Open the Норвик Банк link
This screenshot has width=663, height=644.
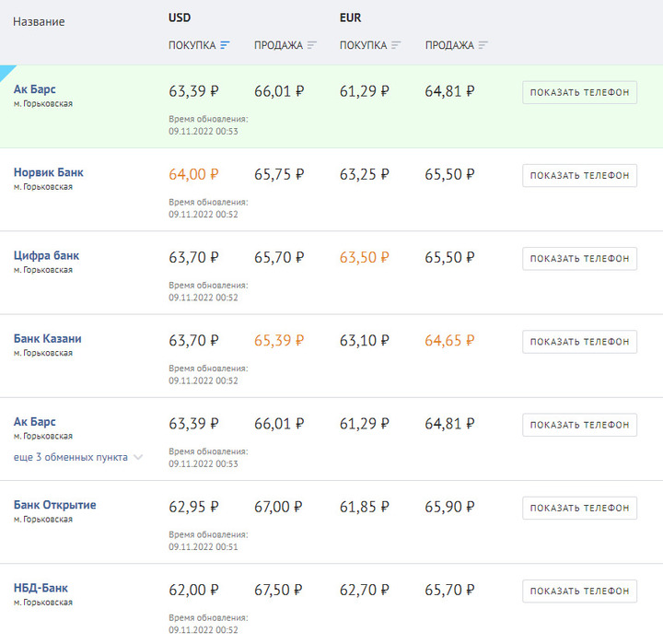(49, 172)
